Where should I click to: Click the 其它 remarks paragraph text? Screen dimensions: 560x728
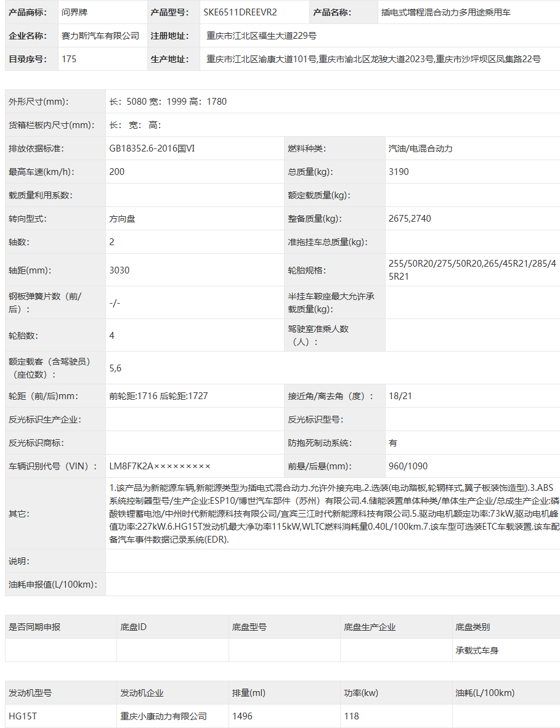335,514
